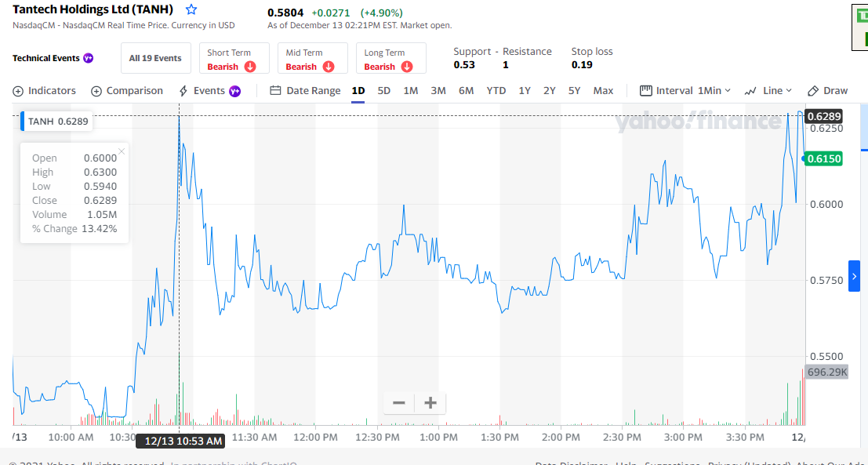Click the red down arrow on Short Term
Image resolution: width=868 pixels, height=465 pixels.
pos(249,67)
